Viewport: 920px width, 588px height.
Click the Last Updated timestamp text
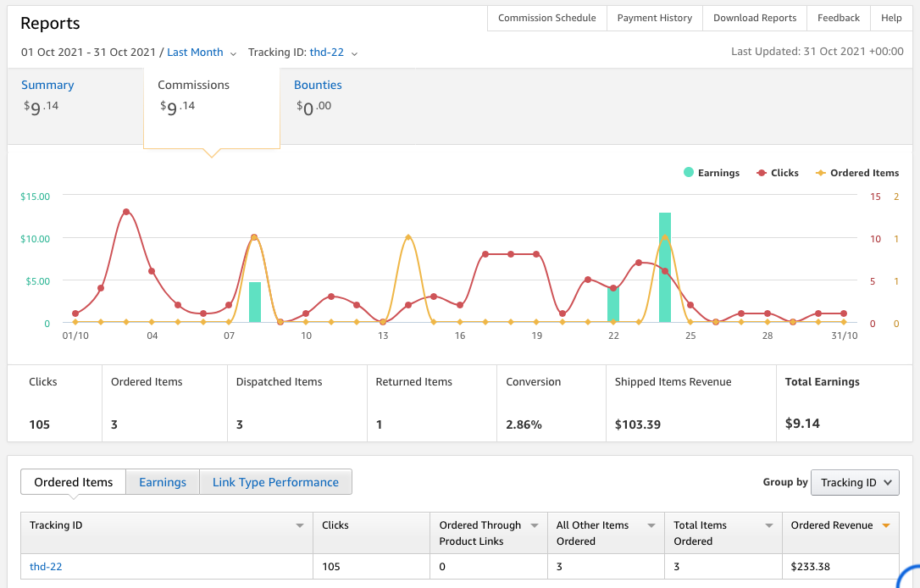click(x=817, y=51)
